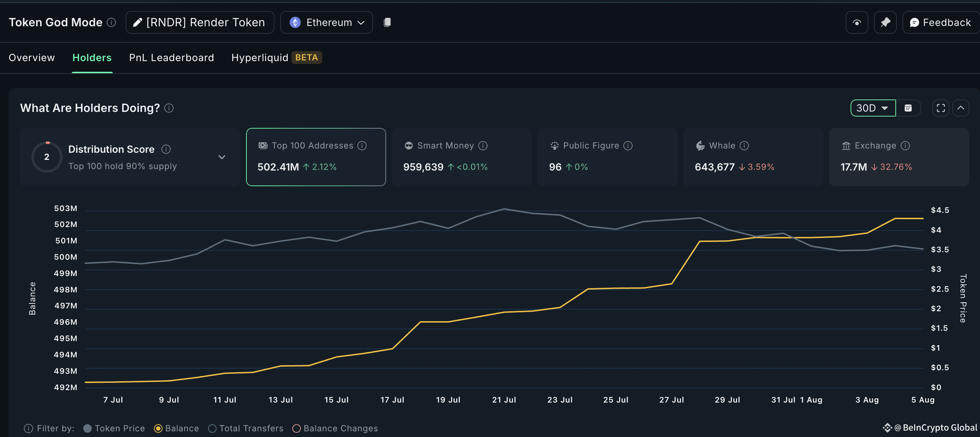Click the Smart Money mask icon
This screenshot has width=980, height=437.
(409, 146)
